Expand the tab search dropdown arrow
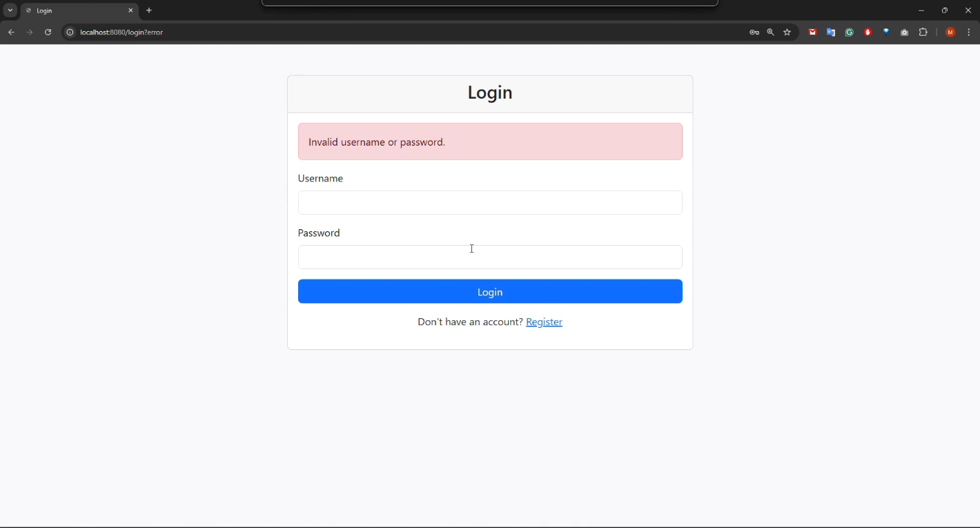Image resolution: width=980 pixels, height=528 pixels. [10, 10]
